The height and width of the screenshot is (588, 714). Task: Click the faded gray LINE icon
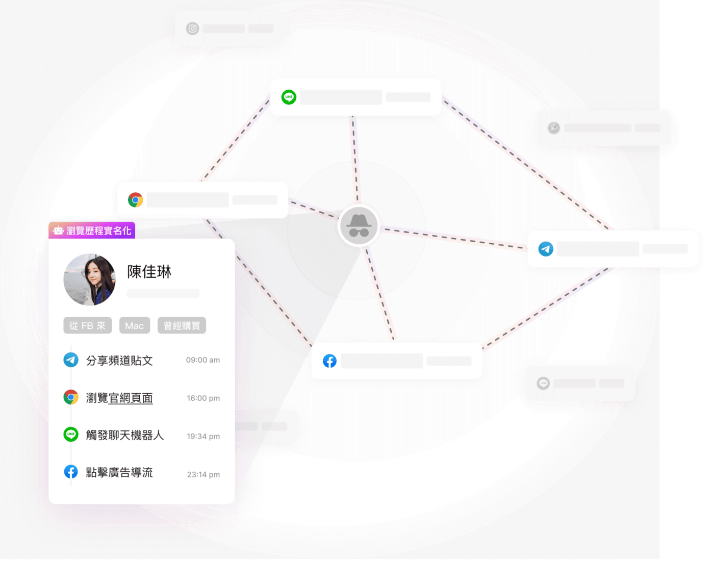543,383
